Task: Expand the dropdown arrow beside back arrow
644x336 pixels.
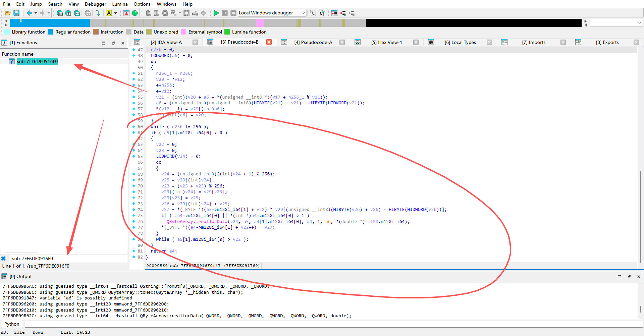Action: (x=36, y=13)
